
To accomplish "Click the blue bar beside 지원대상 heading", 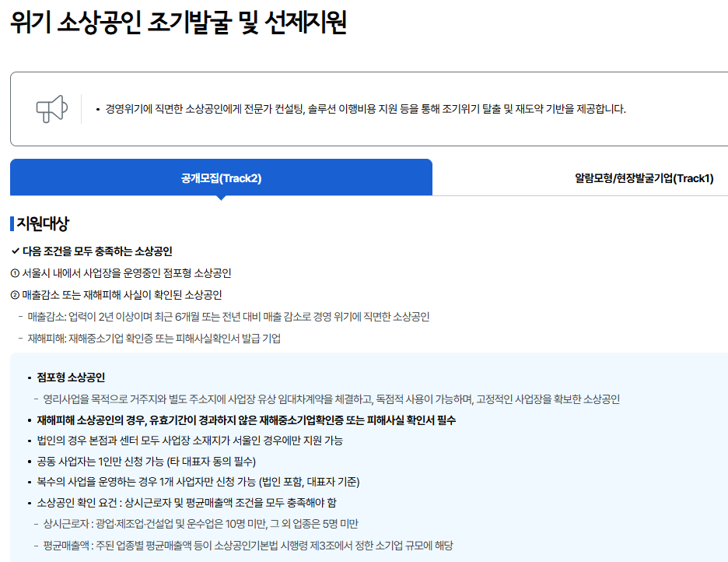I will tap(12, 224).
